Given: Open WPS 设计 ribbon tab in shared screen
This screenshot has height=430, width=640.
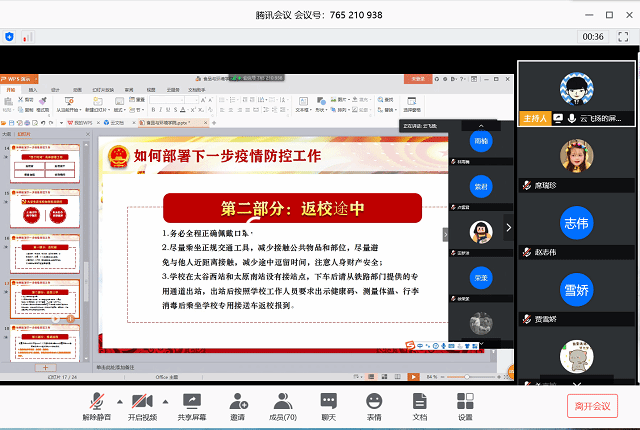Looking at the screenshot, I should tap(55, 89).
